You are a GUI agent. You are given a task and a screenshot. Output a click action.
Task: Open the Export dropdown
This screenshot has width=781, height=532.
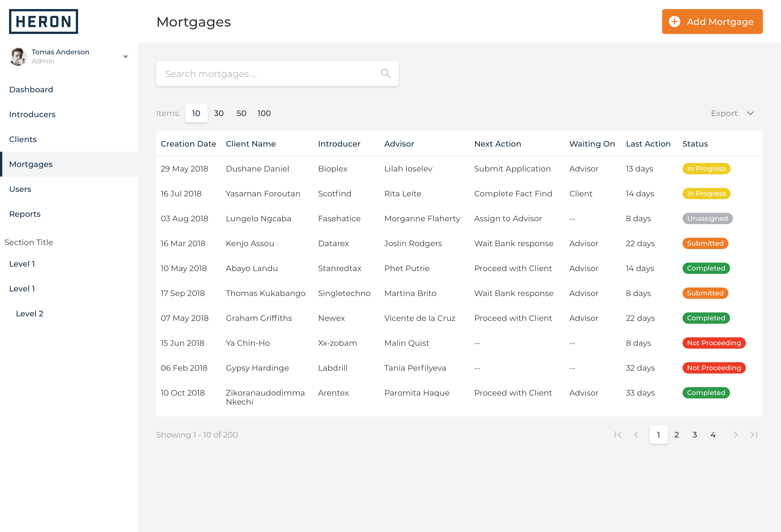point(732,113)
